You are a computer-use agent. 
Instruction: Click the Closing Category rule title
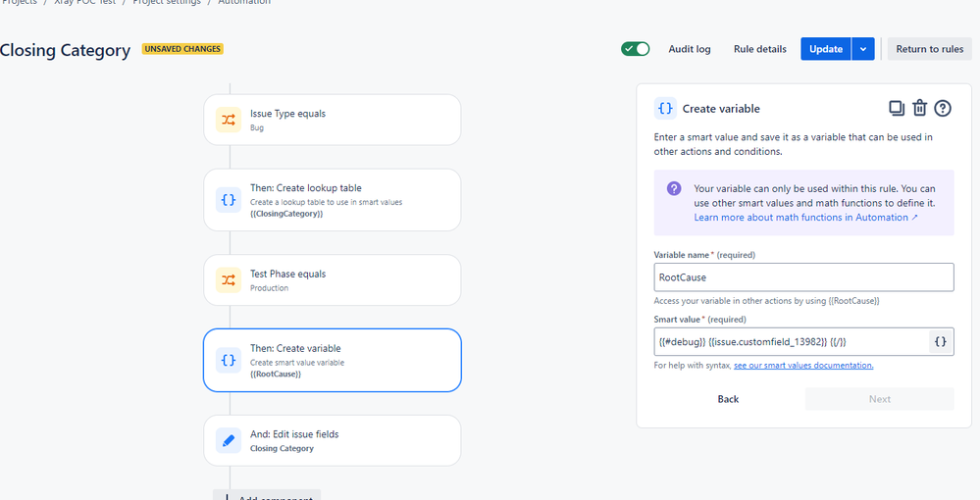click(65, 50)
